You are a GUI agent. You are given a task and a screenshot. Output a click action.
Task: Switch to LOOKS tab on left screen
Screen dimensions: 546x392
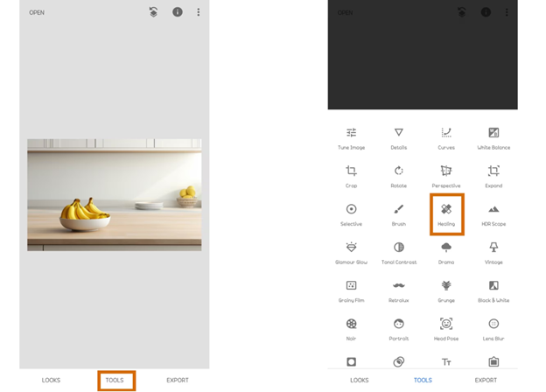click(52, 381)
